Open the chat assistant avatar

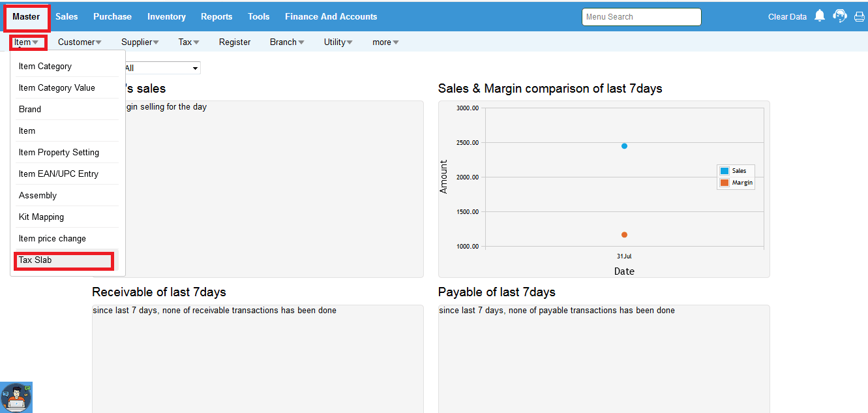(x=16, y=397)
